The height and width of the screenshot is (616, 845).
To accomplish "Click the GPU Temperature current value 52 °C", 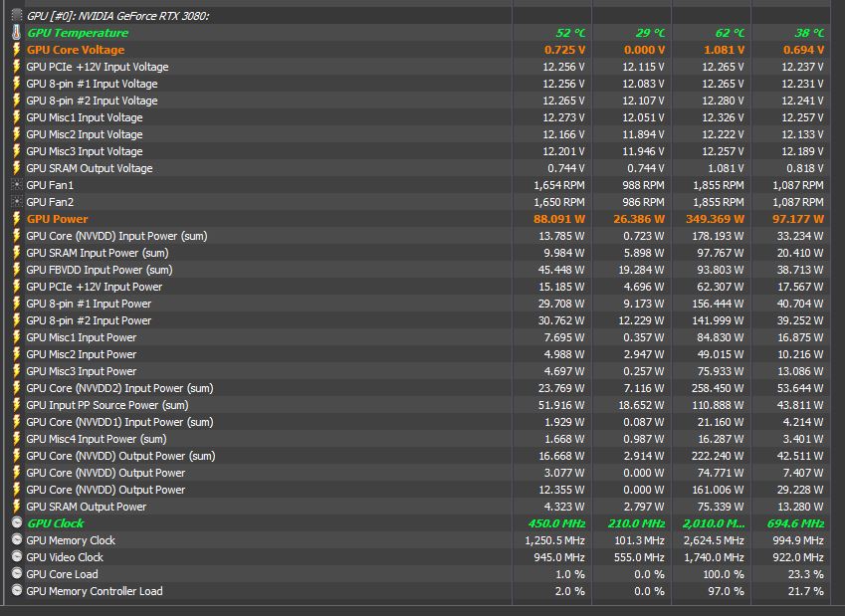I will (x=570, y=33).
